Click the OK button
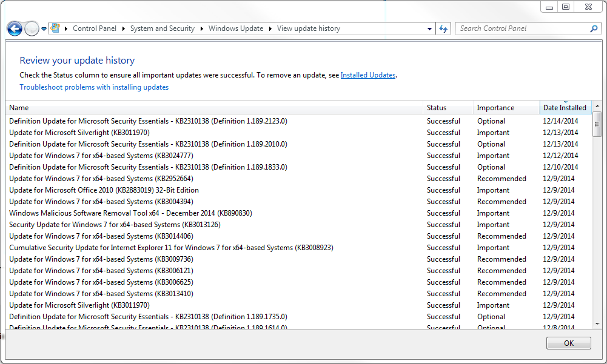Image resolution: width=607 pixels, height=364 pixels. pyautogui.click(x=568, y=343)
